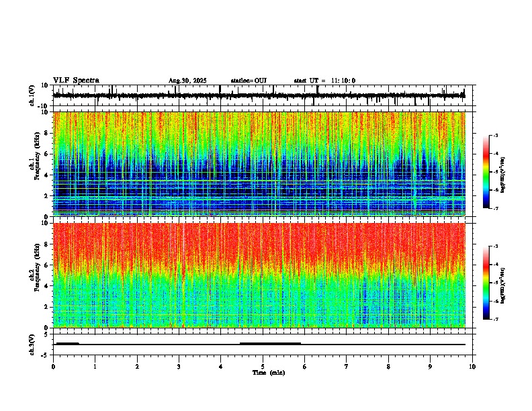Click the -3 tick on ch.1 color bar

click(x=495, y=135)
